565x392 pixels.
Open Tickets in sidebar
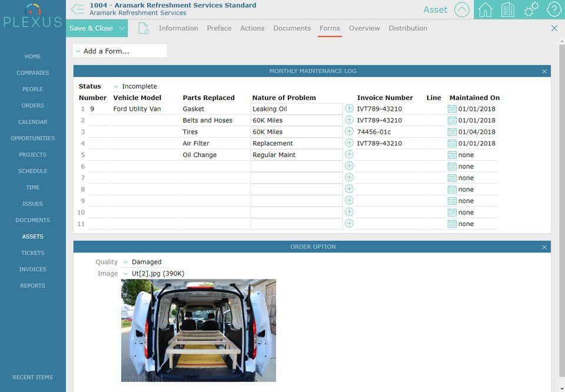pos(33,253)
